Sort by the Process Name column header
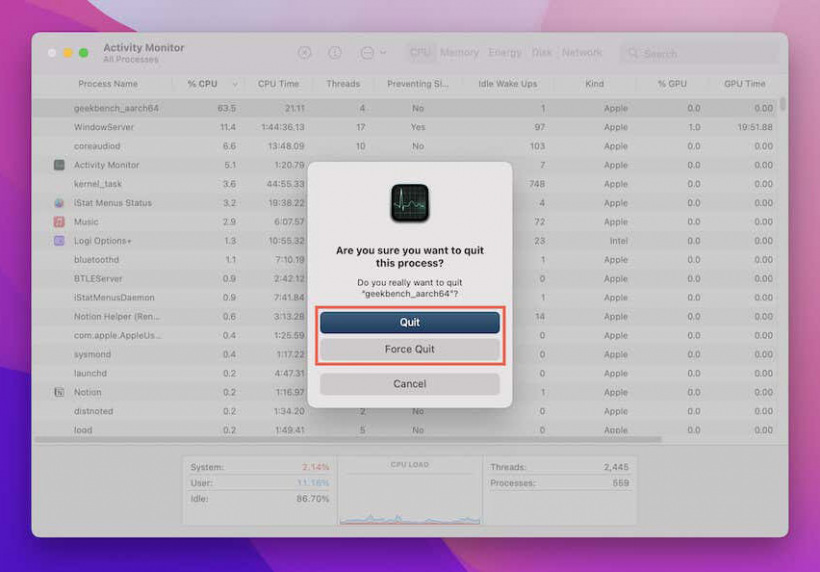The height and width of the screenshot is (572, 820). (x=108, y=84)
